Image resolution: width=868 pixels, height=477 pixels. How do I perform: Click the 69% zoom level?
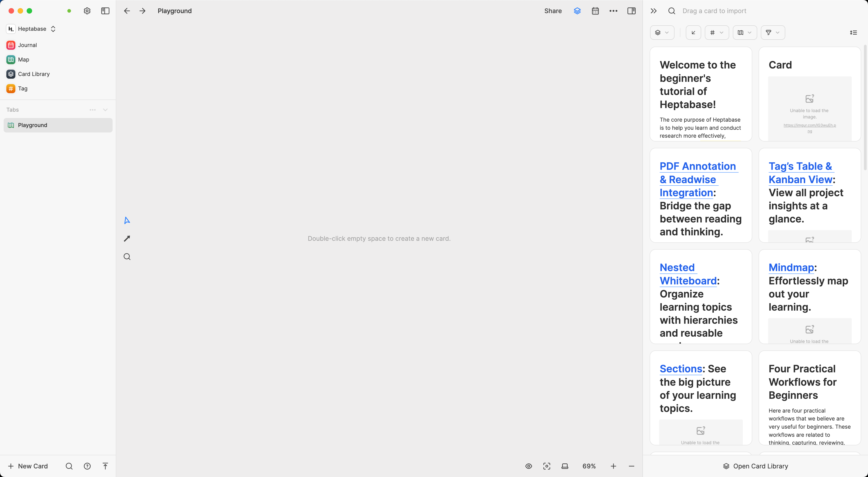click(589, 466)
